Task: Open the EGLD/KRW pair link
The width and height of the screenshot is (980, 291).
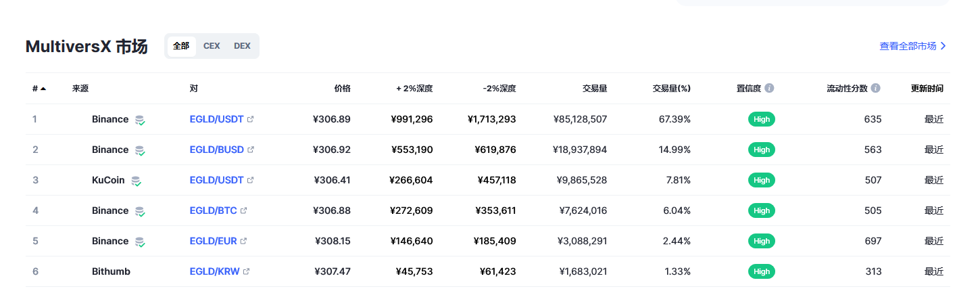Action: click(x=214, y=271)
